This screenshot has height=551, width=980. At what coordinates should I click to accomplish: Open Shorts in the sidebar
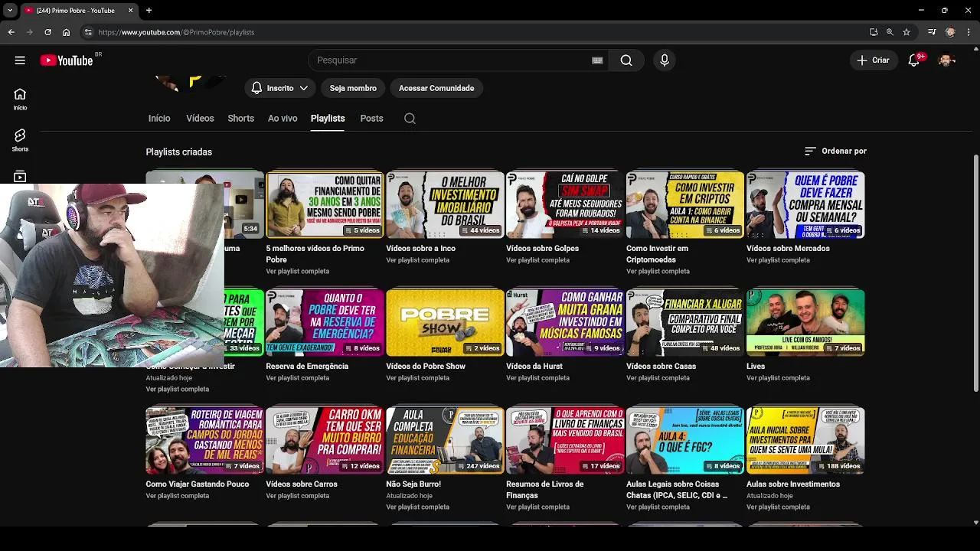tap(20, 140)
